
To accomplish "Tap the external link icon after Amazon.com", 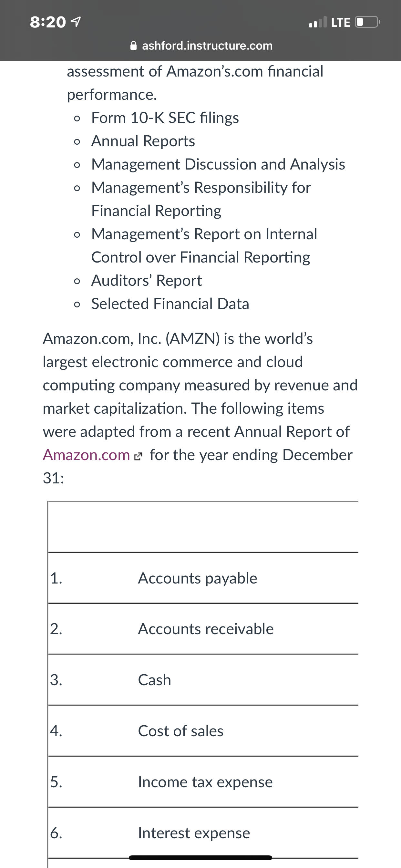I will [138, 457].
